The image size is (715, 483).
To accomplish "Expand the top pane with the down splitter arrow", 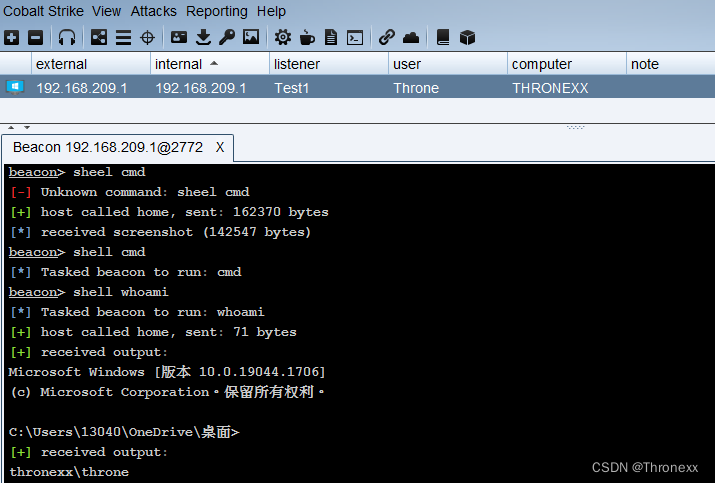I will 27,127.
